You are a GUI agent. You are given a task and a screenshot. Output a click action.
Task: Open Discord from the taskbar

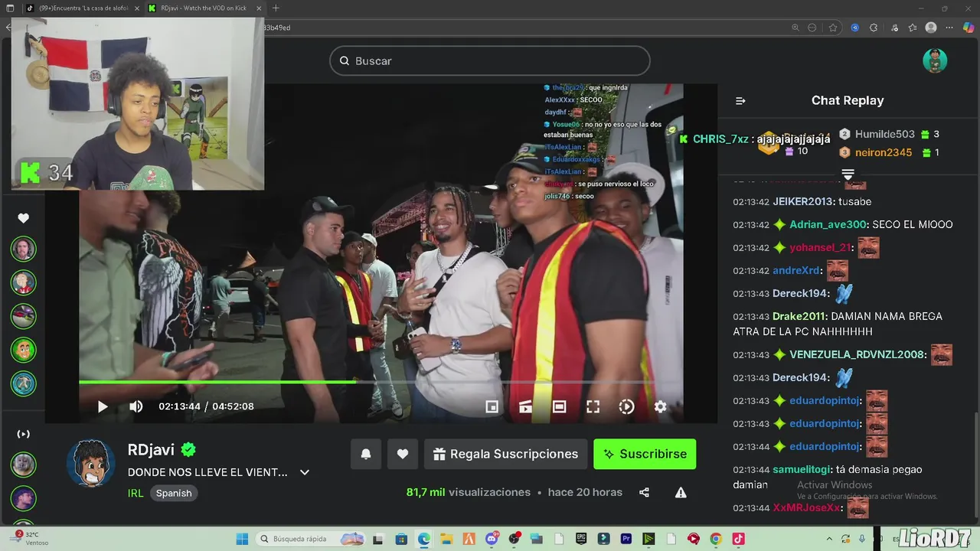[492, 539]
